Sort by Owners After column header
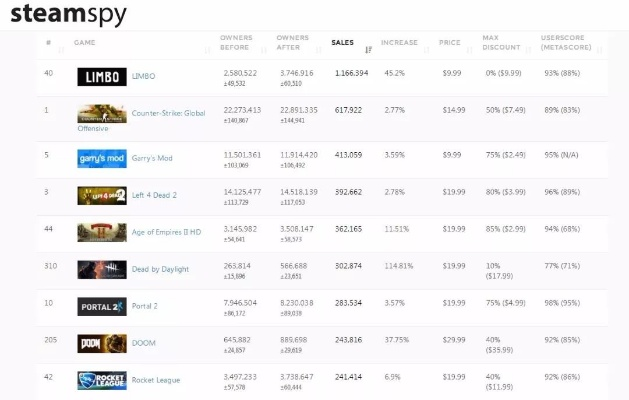This screenshot has height=400, width=629. pyautogui.click(x=292, y=42)
